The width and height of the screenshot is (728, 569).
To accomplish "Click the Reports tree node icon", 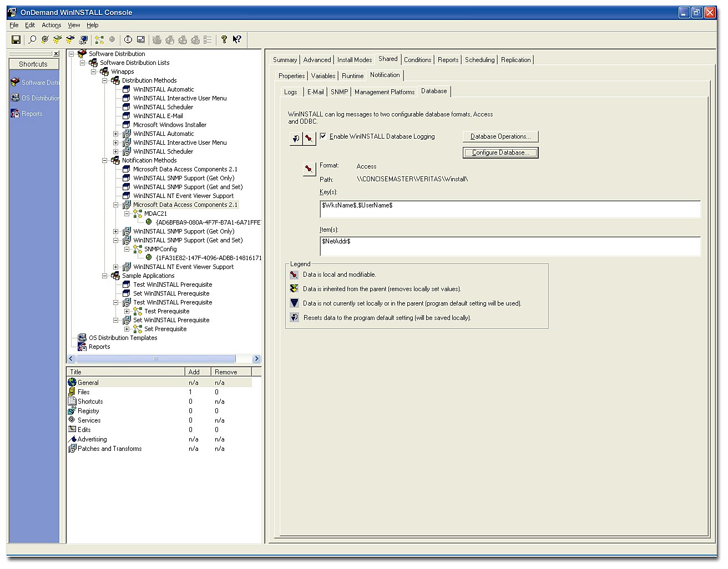I will tap(82, 346).
